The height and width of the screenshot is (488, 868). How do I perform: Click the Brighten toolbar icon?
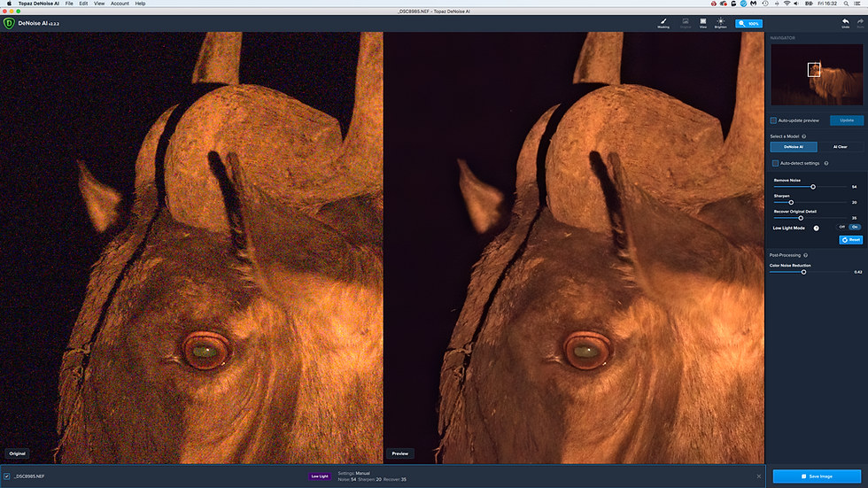721,23
